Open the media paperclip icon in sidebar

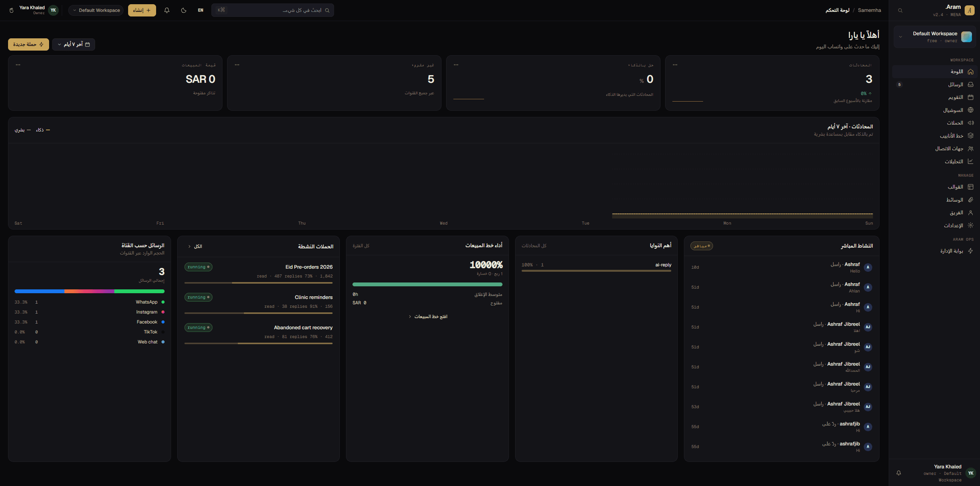(970, 200)
